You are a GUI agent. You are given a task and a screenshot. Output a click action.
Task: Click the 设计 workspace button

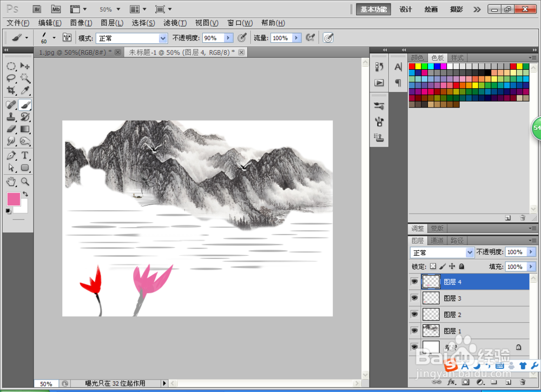405,9
